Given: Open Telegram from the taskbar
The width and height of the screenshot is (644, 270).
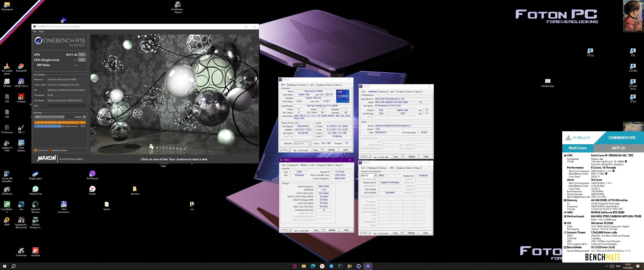Looking at the screenshot, I should (331, 266).
